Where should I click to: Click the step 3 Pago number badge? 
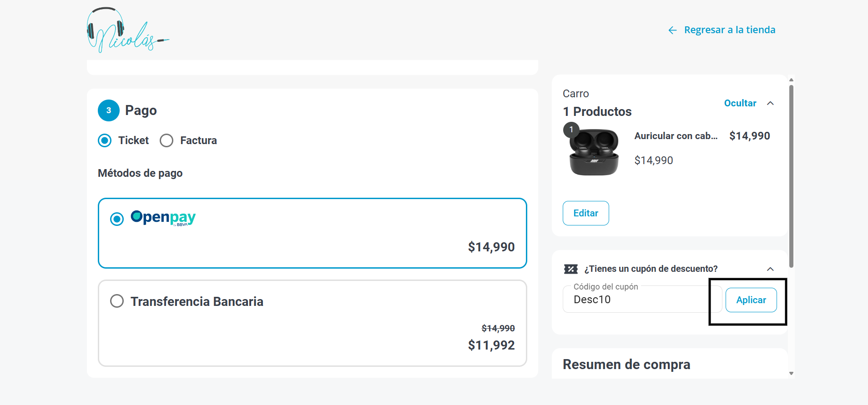(x=109, y=110)
